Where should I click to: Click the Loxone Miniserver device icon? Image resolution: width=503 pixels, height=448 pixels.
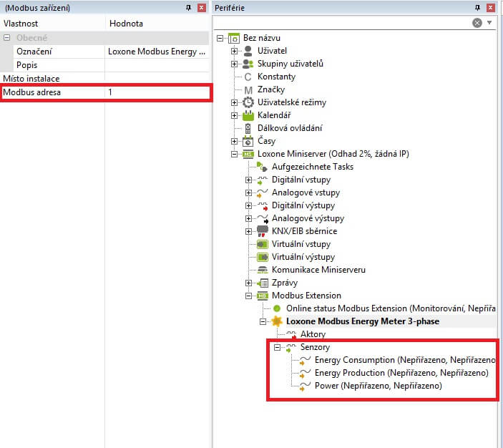point(248,154)
